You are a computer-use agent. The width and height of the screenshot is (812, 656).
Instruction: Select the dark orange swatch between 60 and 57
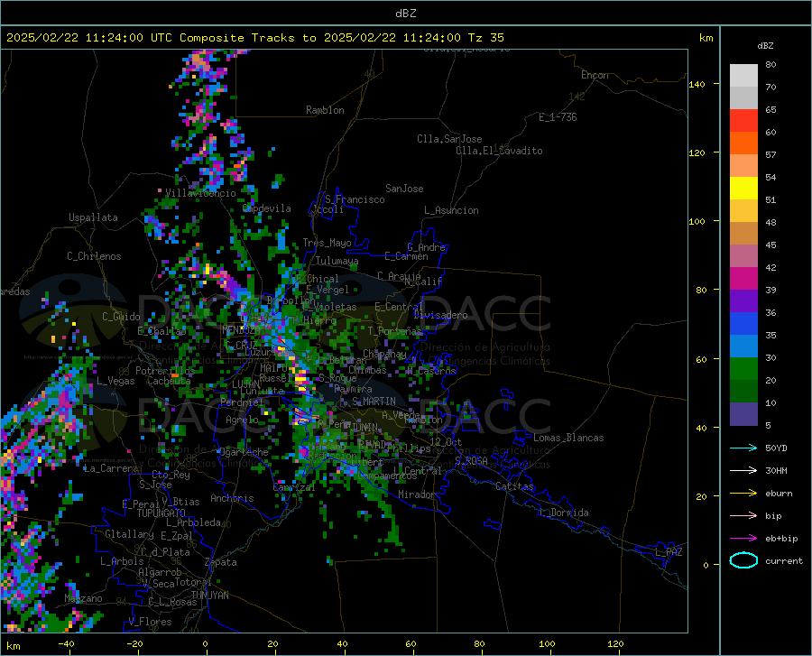(x=743, y=143)
